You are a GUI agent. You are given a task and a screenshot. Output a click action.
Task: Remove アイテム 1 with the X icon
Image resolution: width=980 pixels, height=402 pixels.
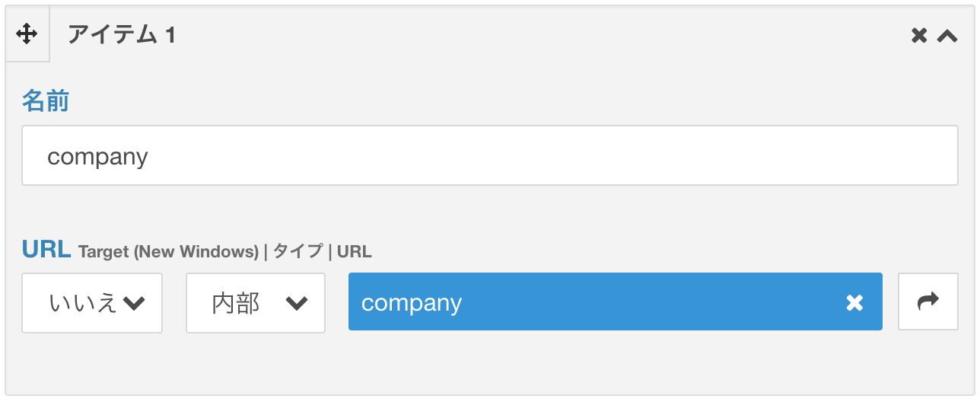(x=919, y=35)
